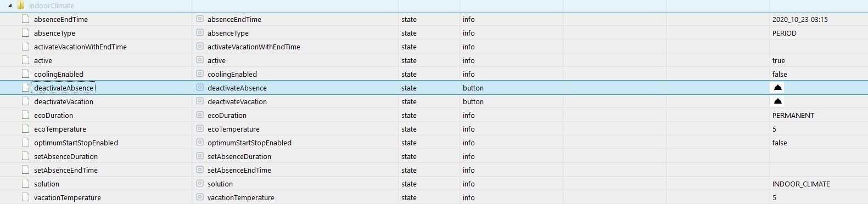Click state icon next to active name
Screen dimensions: 868x204
click(x=200, y=60)
